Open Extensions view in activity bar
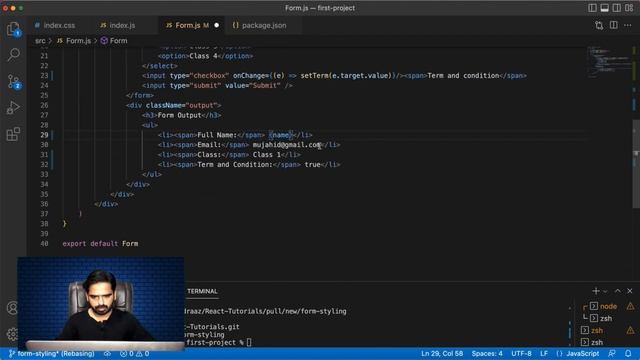This screenshot has width=640, height=360. pyautogui.click(x=13, y=134)
